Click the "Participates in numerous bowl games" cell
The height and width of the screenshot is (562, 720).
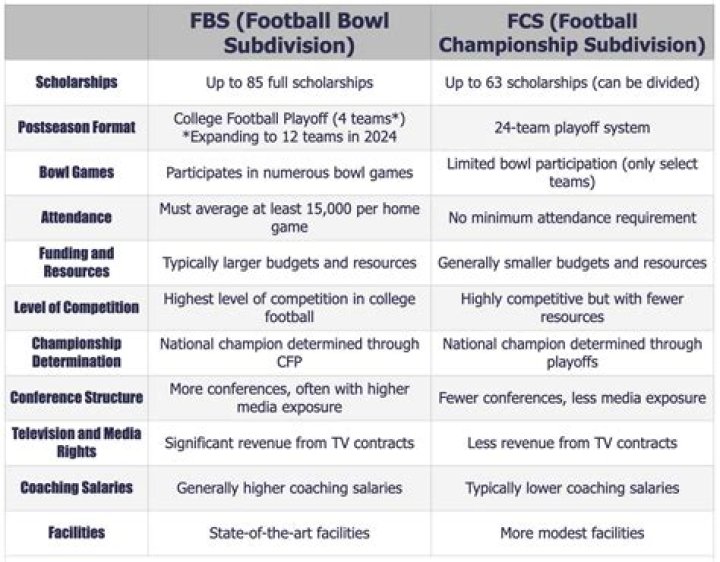289,172
